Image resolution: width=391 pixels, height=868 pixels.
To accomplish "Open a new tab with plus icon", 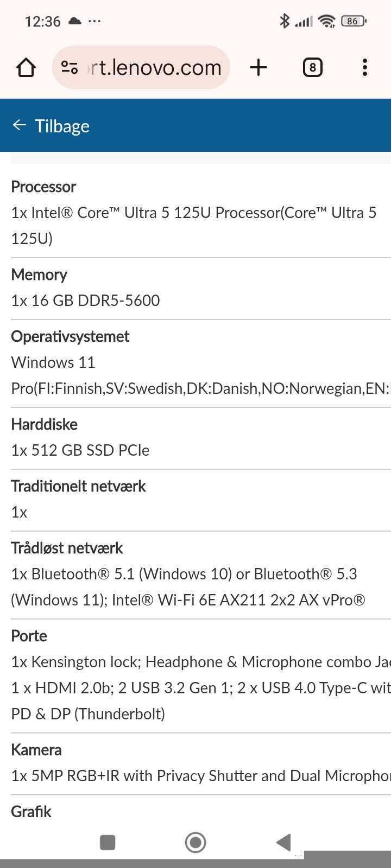I will pos(258,67).
